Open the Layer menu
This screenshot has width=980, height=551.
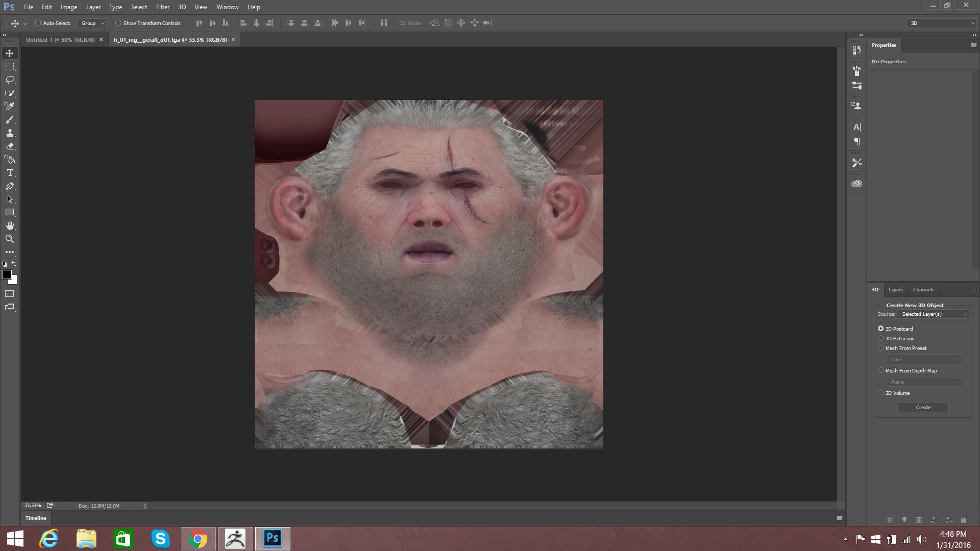coord(93,7)
